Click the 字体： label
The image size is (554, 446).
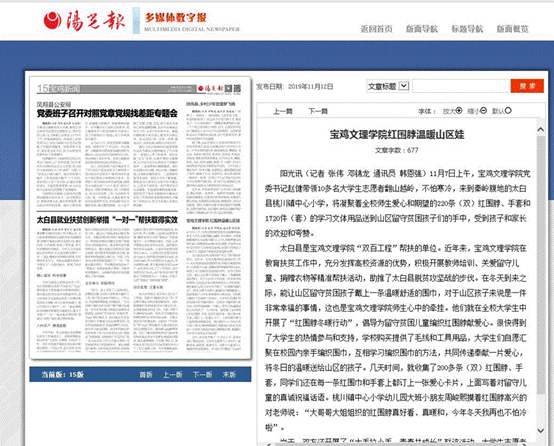[427, 111]
